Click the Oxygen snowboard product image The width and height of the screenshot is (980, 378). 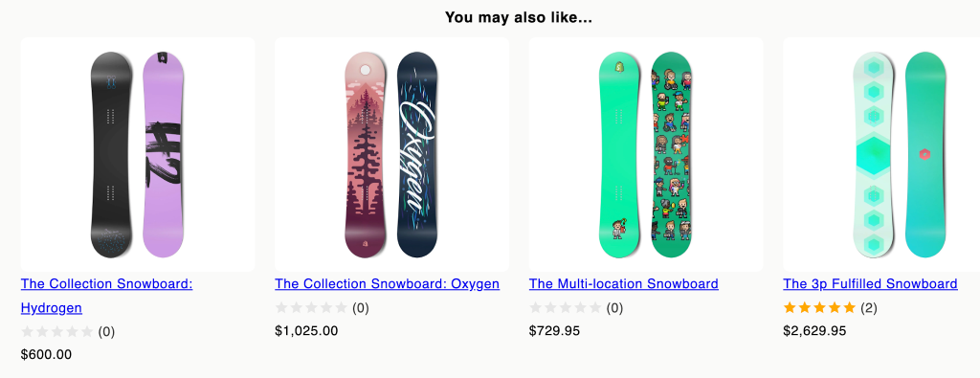391,154
